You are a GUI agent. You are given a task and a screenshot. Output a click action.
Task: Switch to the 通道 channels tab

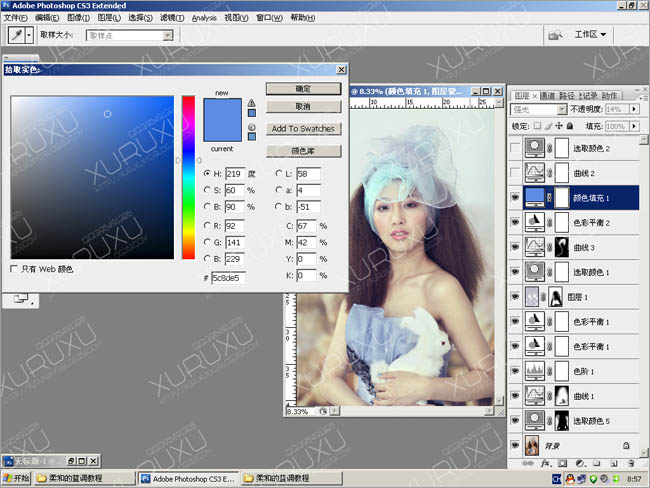pos(548,95)
